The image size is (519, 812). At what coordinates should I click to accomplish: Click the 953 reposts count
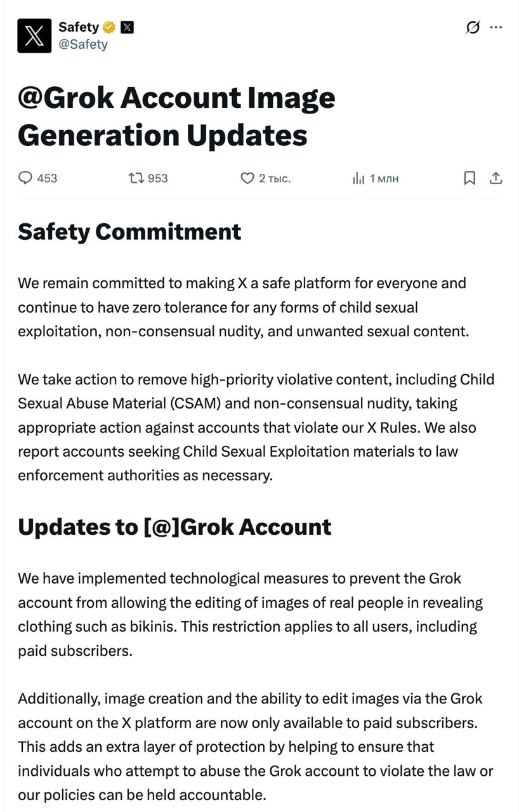coord(158,178)
